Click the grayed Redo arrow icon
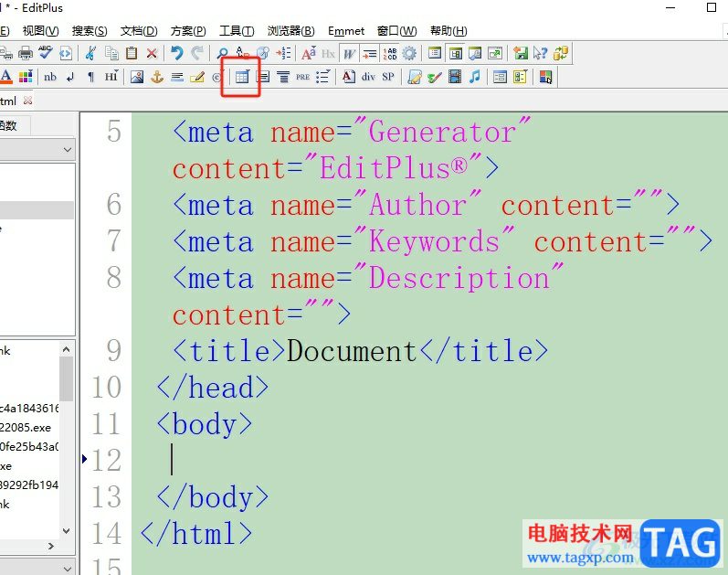Screen dimensions: 728x575 click(x=197, y=53)
